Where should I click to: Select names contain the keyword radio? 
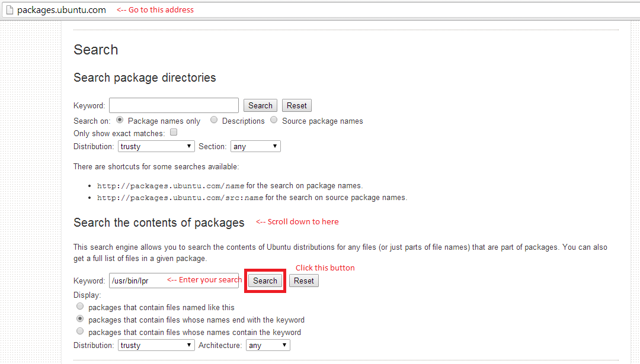[80, 331]
